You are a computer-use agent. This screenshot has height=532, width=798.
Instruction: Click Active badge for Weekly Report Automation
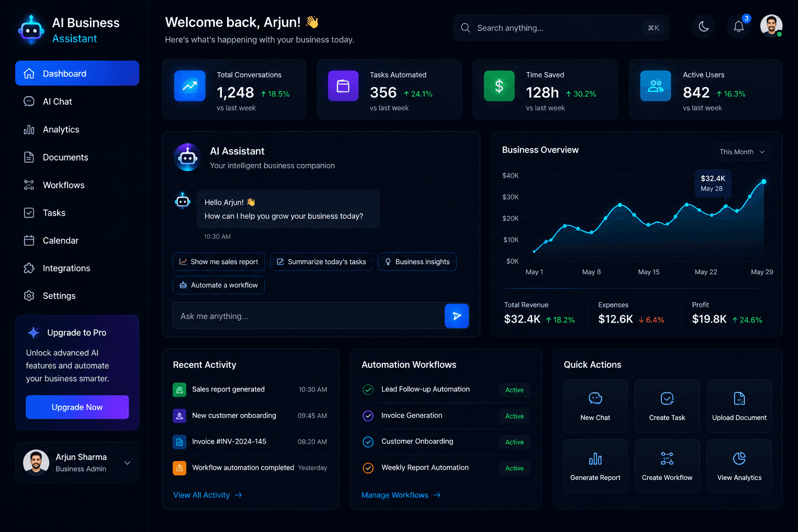[514, 468]
